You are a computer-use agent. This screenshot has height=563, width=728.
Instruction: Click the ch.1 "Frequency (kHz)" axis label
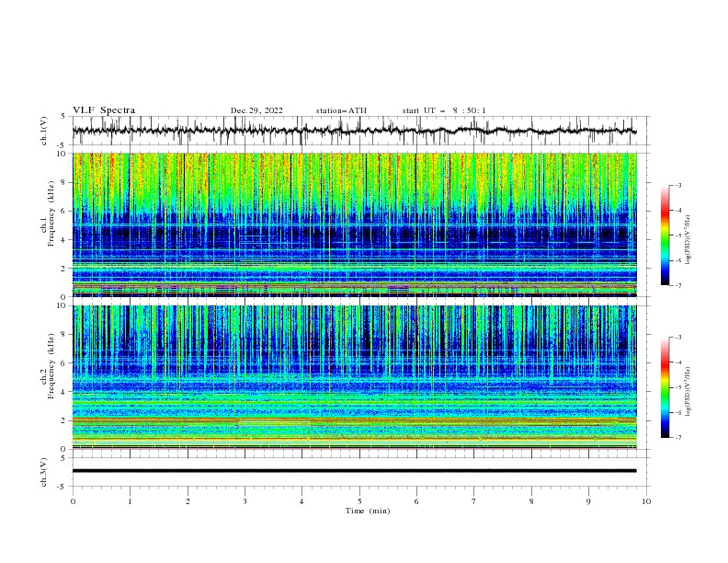coord(51,213)
